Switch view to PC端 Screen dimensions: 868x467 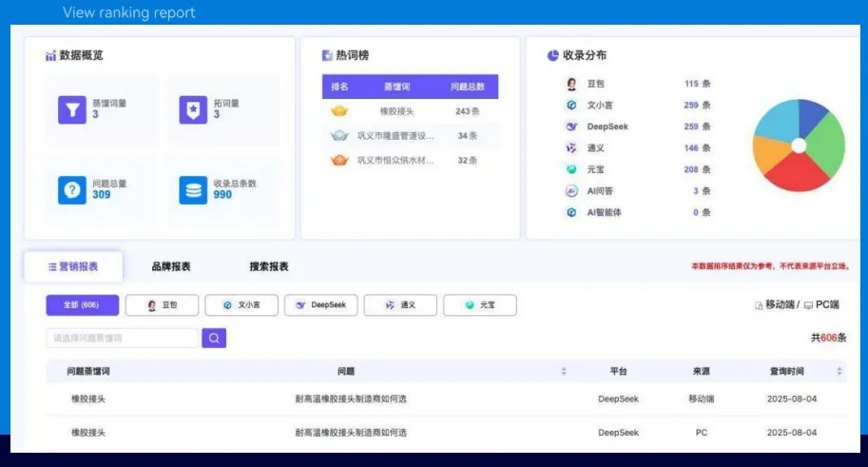pyautogui.click(x=827, y=304)
